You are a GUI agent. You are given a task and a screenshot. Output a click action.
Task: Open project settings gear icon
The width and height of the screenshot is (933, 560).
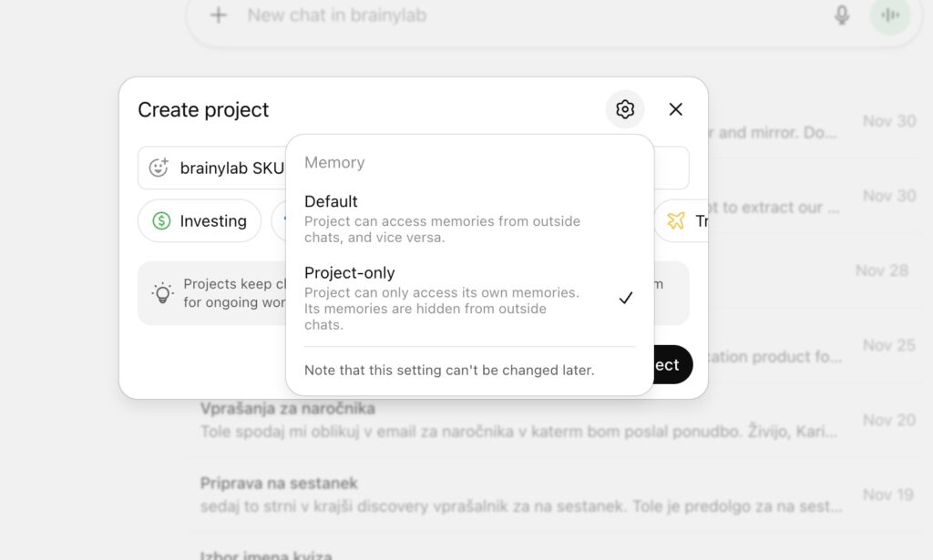click(x=625, y=109)
